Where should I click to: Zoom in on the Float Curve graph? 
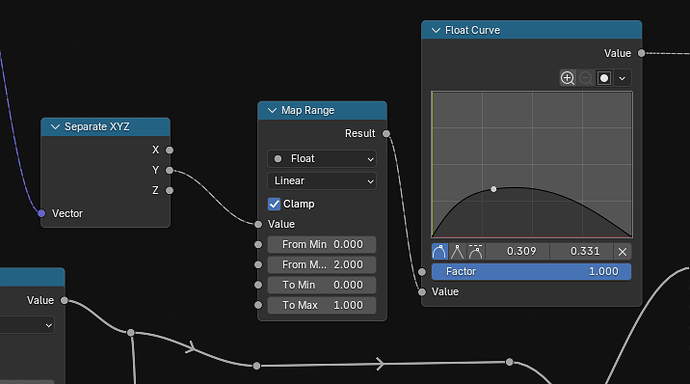(x=568, y=78)
